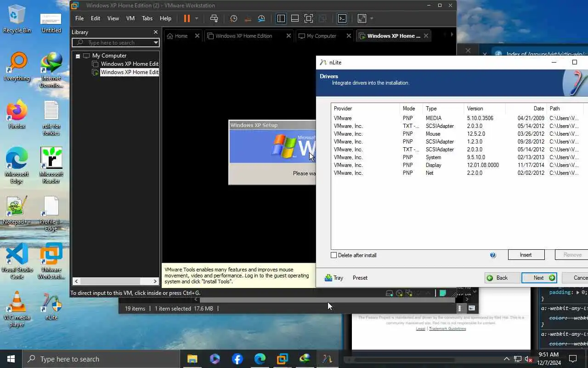Open the VLC media player desktop icon

click(x=17, y=309)
